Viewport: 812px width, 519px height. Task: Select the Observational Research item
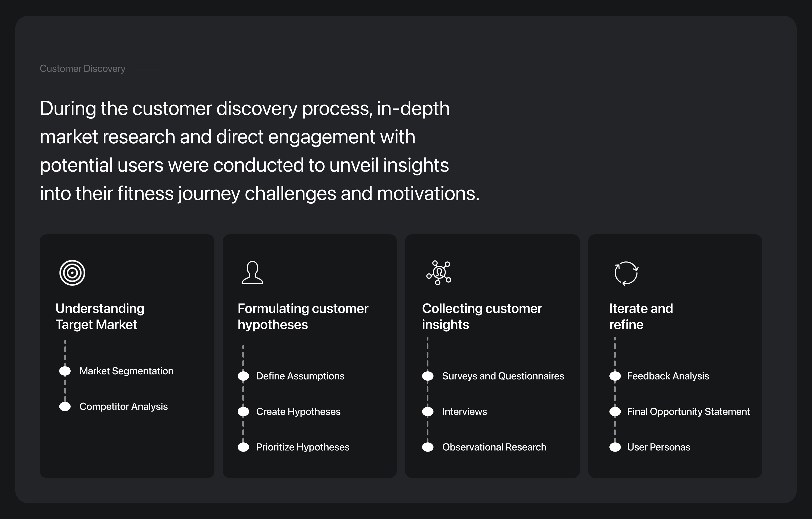pos(494,447)
